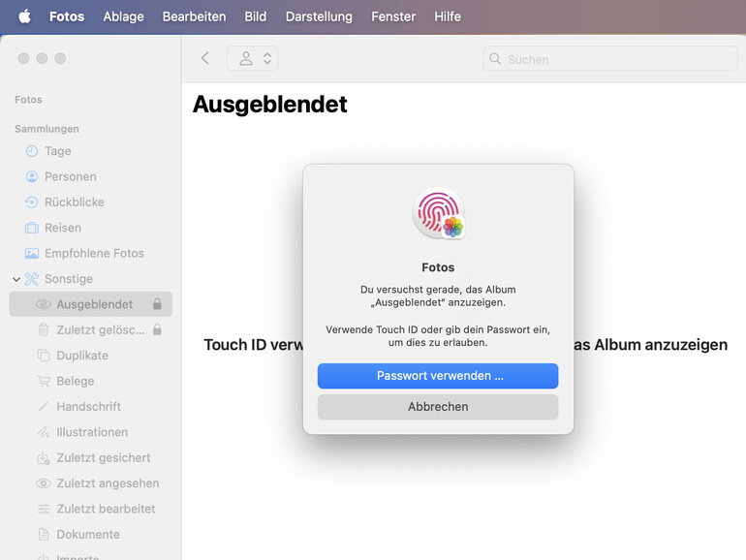Select the Ausgeblendet album row
Viewport: 746px width, 560px height.
pos(90,304)
